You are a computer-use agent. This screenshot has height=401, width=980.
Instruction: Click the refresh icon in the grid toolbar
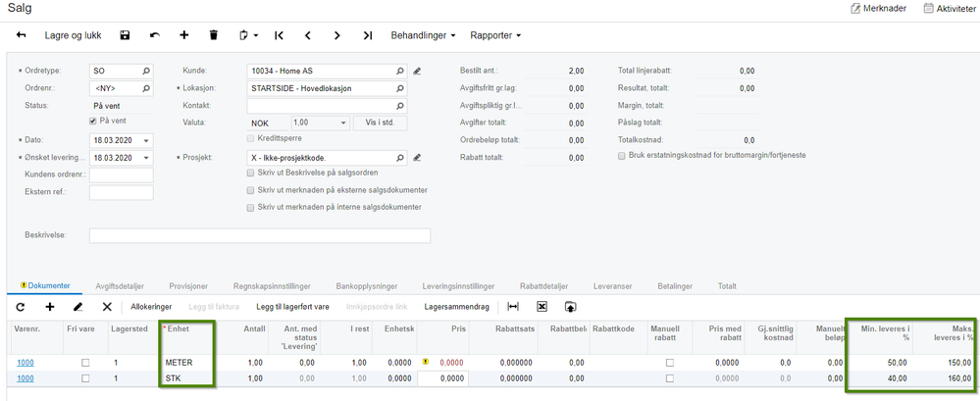(x=20, y=307)
